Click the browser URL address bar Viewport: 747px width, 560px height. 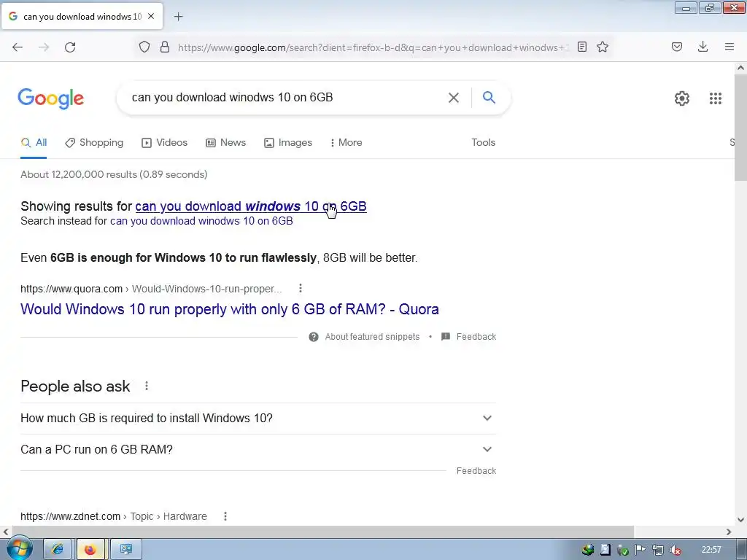(x=373, y=47)
